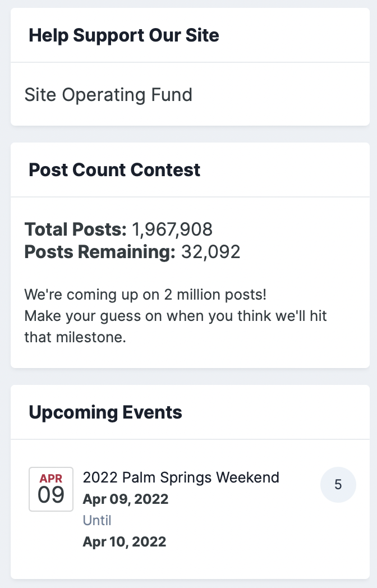Select the Post Count Contest heading
Screen dimensions: 377x588
point(114,170)
